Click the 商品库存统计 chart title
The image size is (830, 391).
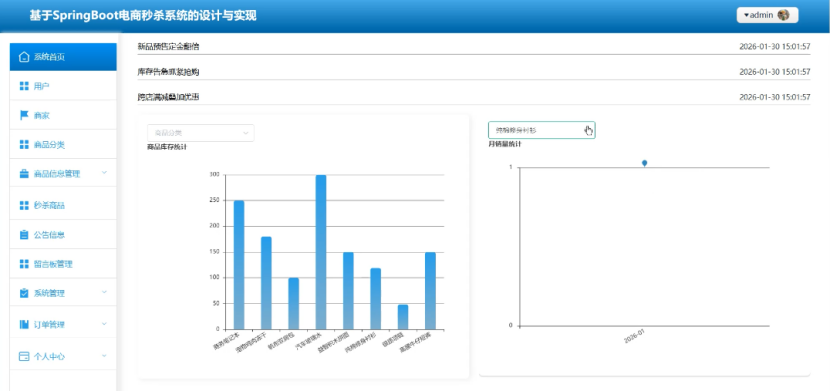[167, 147]
